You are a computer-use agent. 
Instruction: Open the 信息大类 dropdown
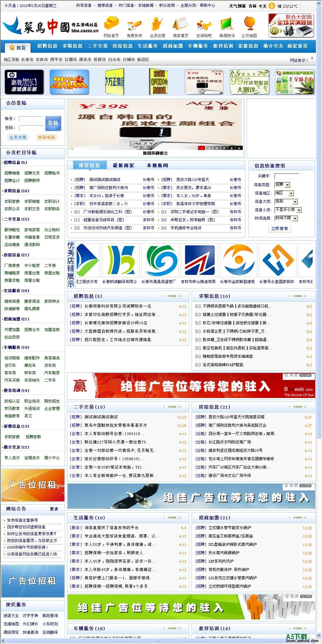(286, 202)
